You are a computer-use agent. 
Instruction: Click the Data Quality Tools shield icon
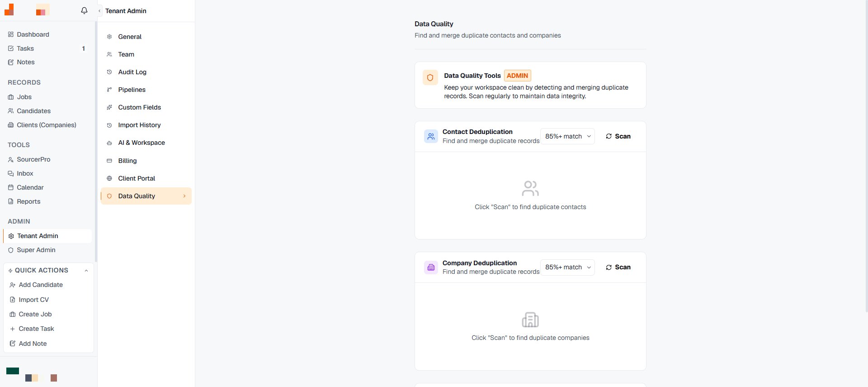coord(430,77)
